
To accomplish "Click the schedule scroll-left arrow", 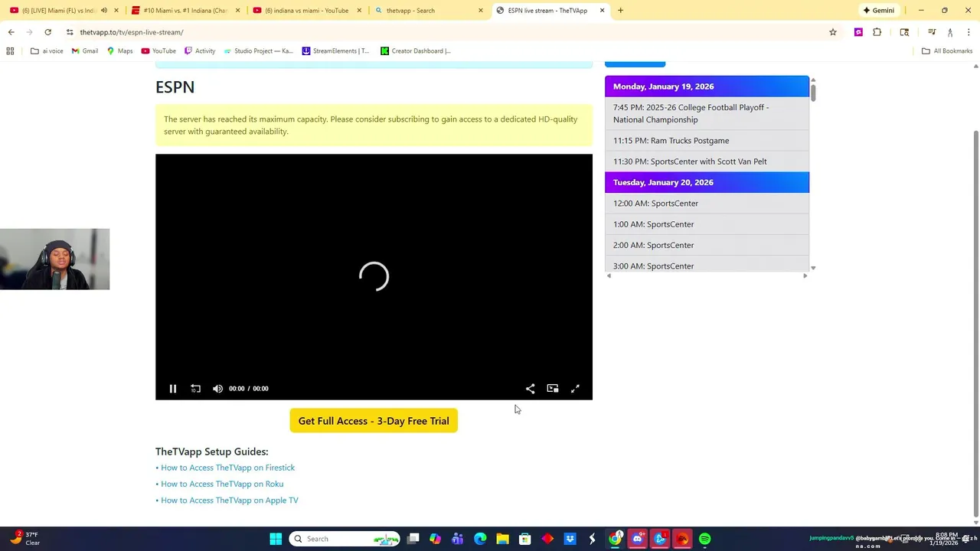I will (609, 275).
